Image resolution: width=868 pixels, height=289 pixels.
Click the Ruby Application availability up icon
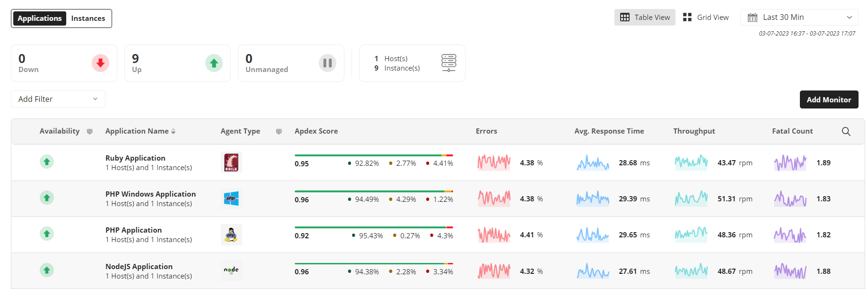click(47, 162)
